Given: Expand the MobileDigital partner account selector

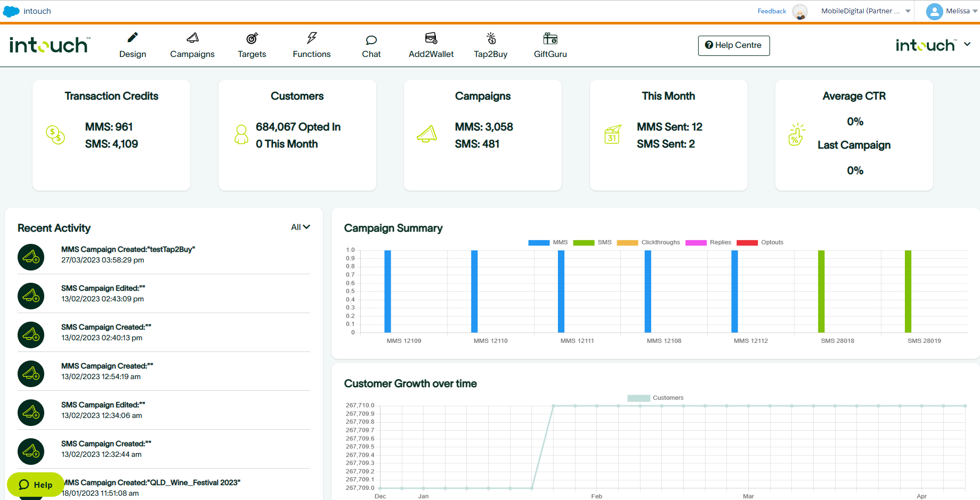Looking at the screenshot, I should (x=865, y=11).
